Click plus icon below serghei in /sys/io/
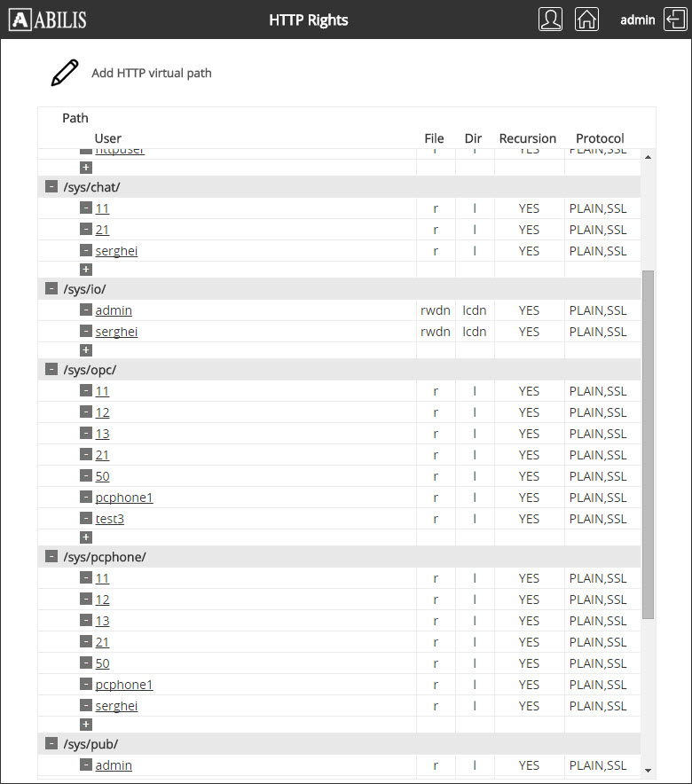This screenshot has width=692, height=784. point(86,350)
